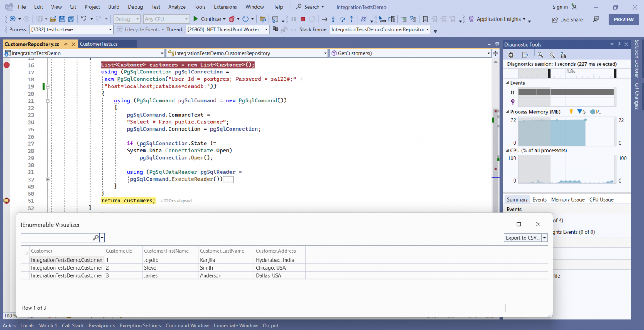
Task: Collapse the Events section in Diagnostic Tools
Action: click(507, 83)
